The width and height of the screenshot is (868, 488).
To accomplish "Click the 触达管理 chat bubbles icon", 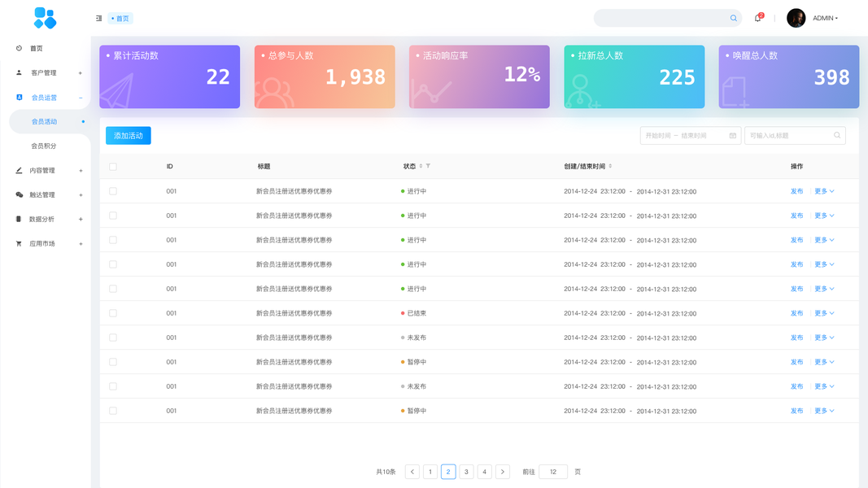I will (x=19, y=194).
